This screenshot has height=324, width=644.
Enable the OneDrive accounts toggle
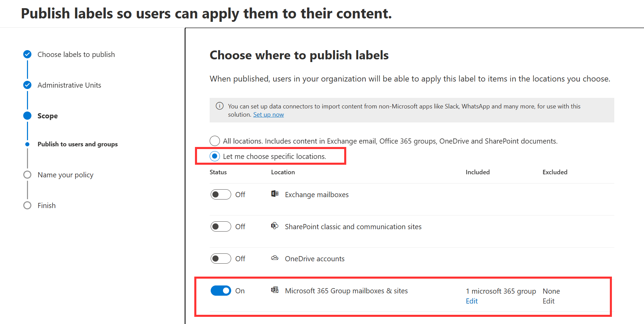point(221,258)
